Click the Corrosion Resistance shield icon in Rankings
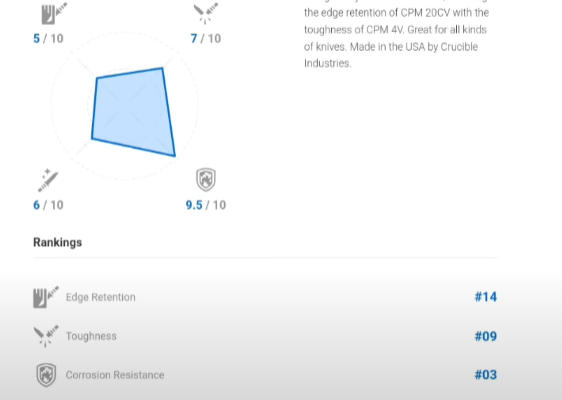 tap(46, 375)
